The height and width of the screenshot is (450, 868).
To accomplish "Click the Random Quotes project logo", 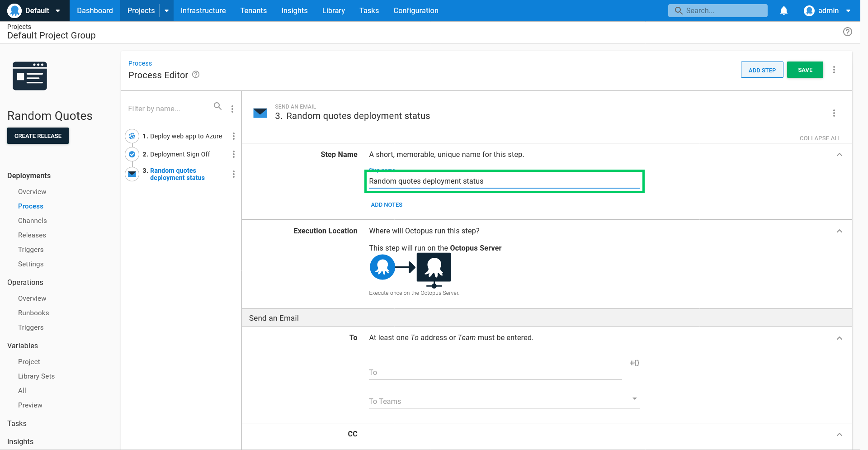I will [30, 76].
